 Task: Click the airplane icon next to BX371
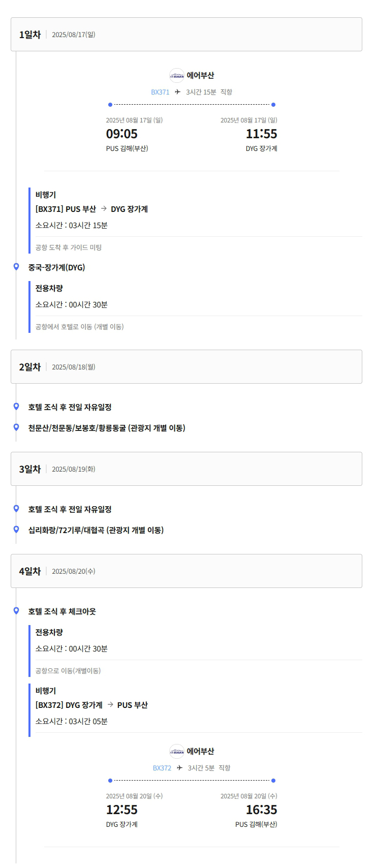pos(178,92)
